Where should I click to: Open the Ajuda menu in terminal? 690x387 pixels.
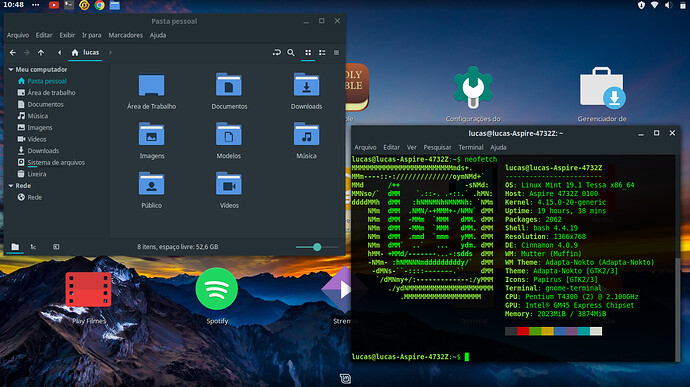coord(498,147)
